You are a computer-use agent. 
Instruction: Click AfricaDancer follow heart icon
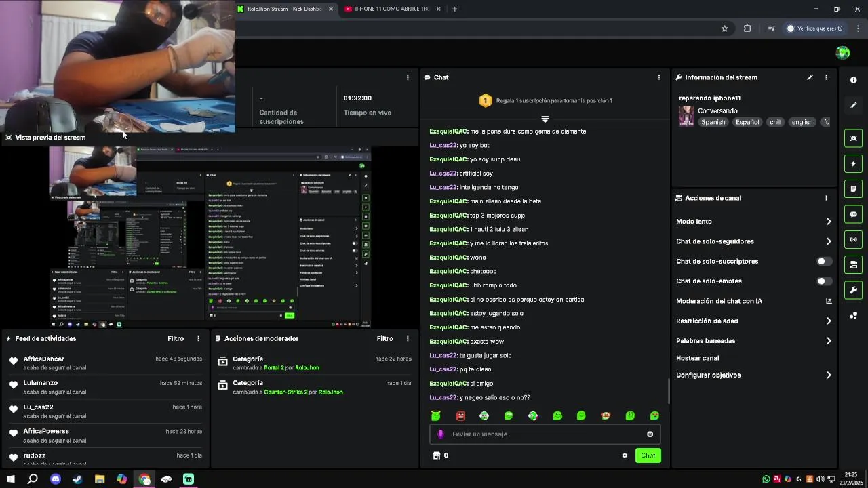point(13,361)
